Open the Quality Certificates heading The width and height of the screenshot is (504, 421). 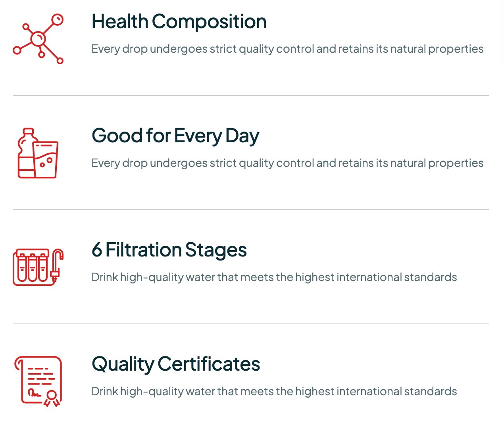[176, 364]
